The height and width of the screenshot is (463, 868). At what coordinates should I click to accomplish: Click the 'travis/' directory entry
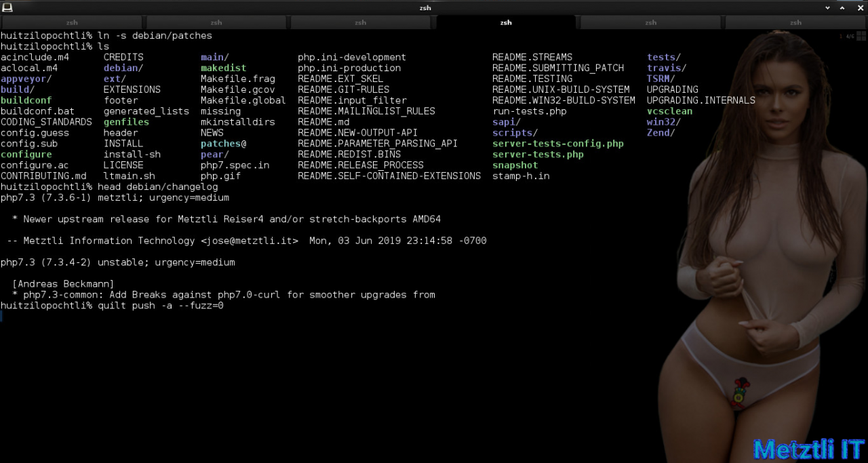tap(667, 68)
